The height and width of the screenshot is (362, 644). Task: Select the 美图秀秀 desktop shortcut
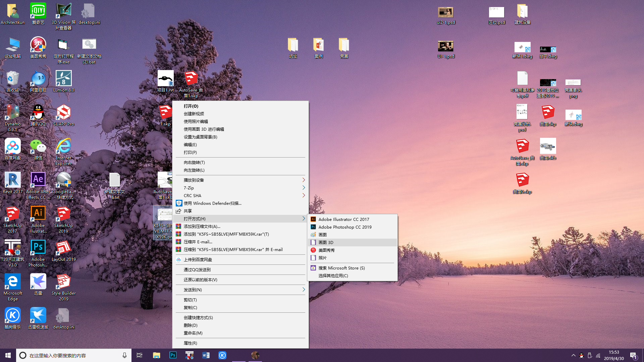click(38, 48)
